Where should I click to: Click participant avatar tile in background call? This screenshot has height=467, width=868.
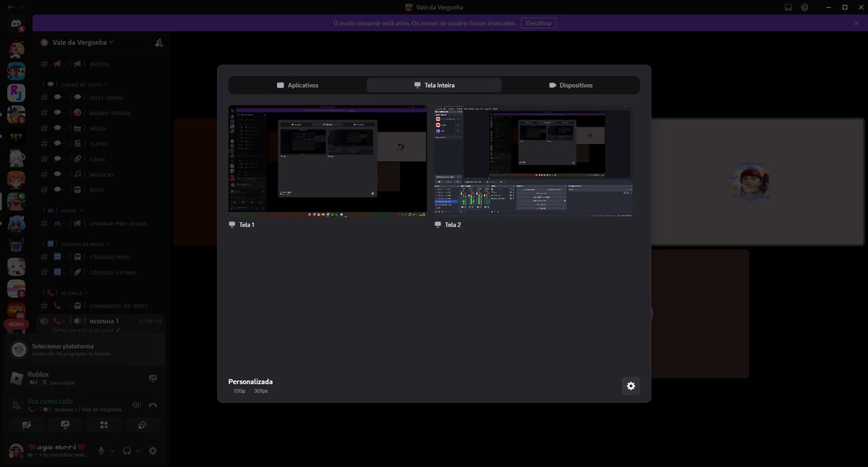751,181
